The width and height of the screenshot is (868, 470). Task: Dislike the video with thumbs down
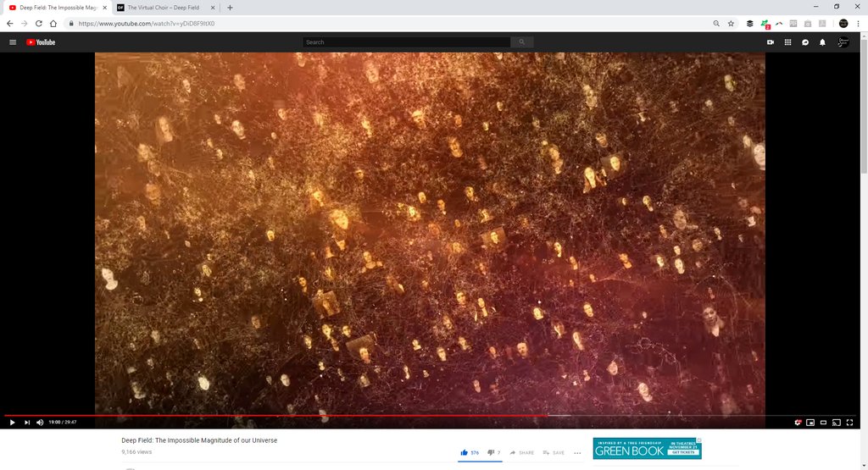point(494,452)
